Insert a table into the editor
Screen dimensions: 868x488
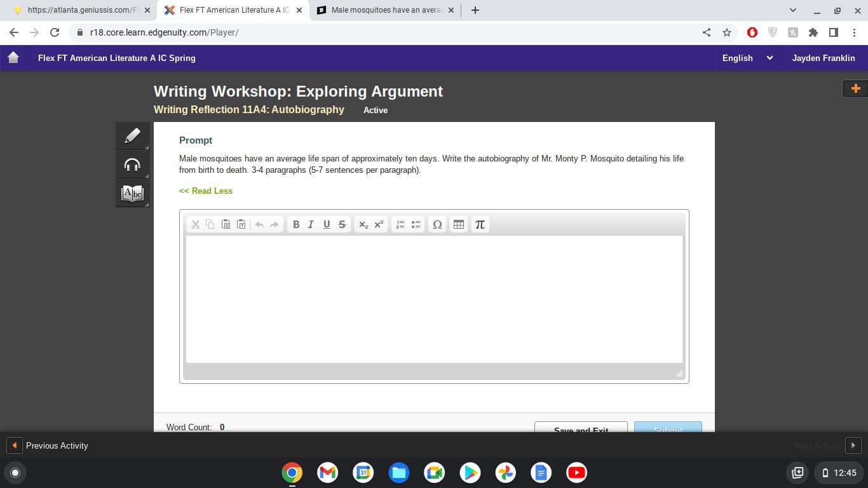[x=458, y=224]
